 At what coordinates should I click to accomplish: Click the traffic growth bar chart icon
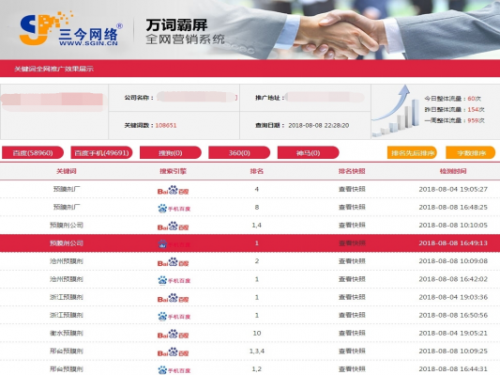(396, 111)
